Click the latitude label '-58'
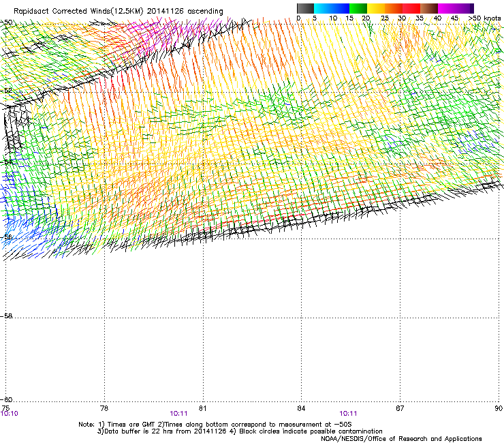This screenshot has width=504, height=443. [x=5, y=316]
